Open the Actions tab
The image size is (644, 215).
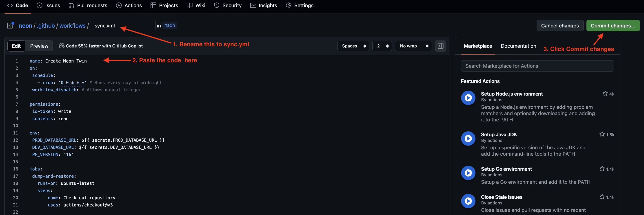coord(129,5)
